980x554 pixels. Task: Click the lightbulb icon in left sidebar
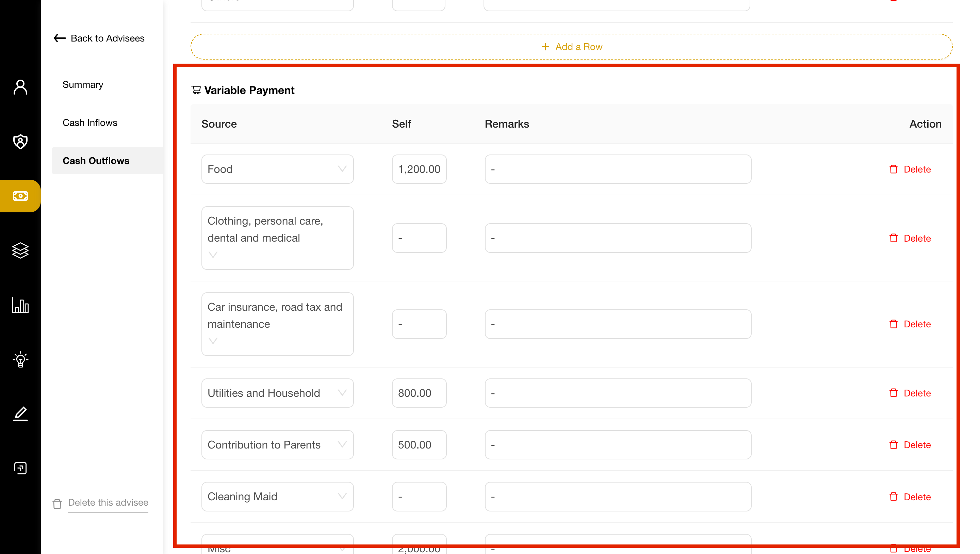pos(20,359)
